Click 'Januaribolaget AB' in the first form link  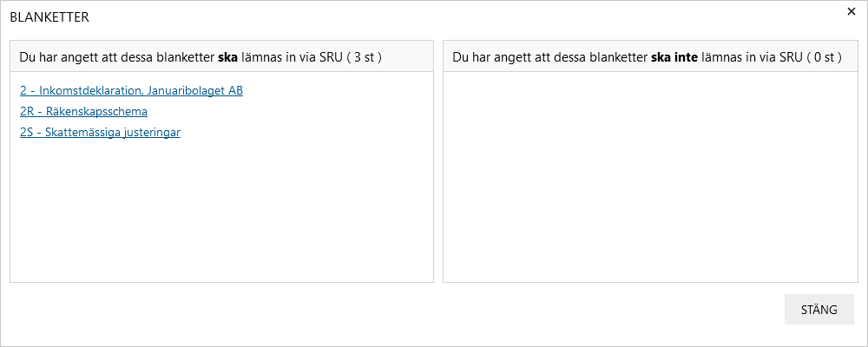click(x=196, y=91)
